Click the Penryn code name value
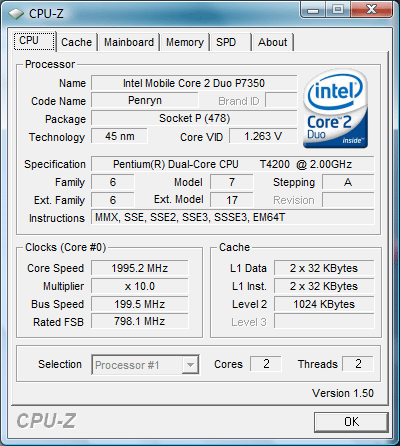Viewport: 400px width, 446px height. point(145,100)
